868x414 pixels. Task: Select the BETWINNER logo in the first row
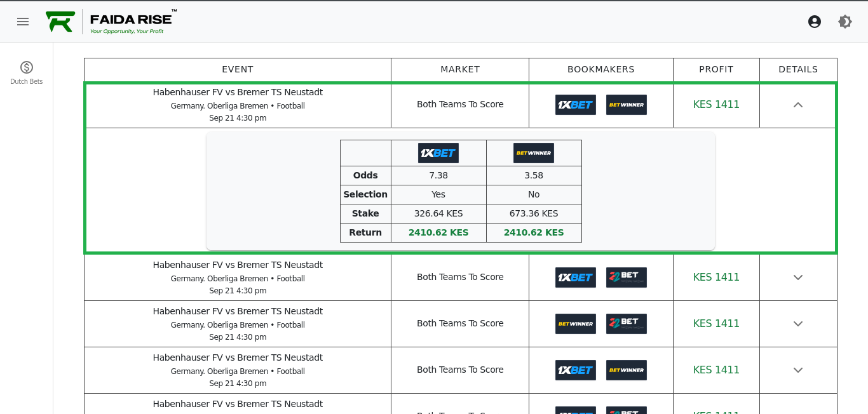(x=627, y=105)
